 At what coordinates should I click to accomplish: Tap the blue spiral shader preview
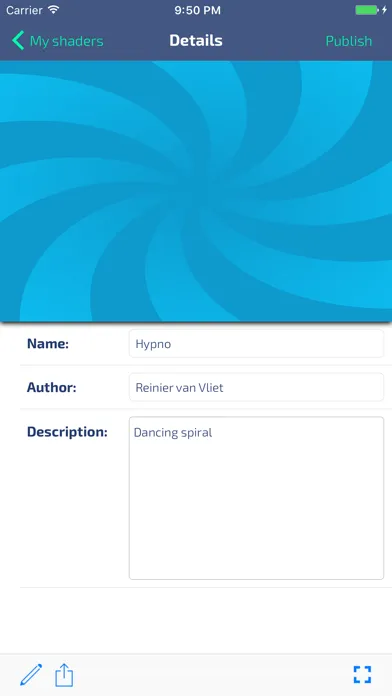coord(196,191)
